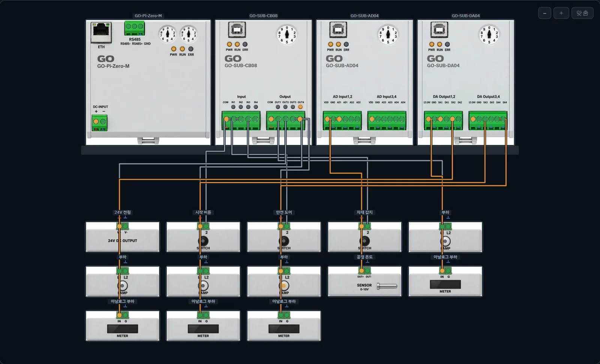This screenshot has width=600, height=364.
Task: Select the 24V DC OUTPUT power supply
Action: coord(123,237)
